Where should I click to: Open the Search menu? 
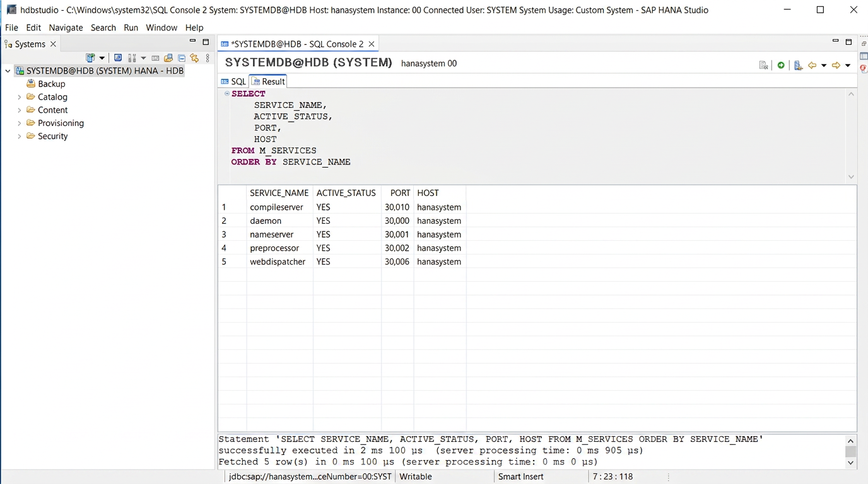coord(103,28)
